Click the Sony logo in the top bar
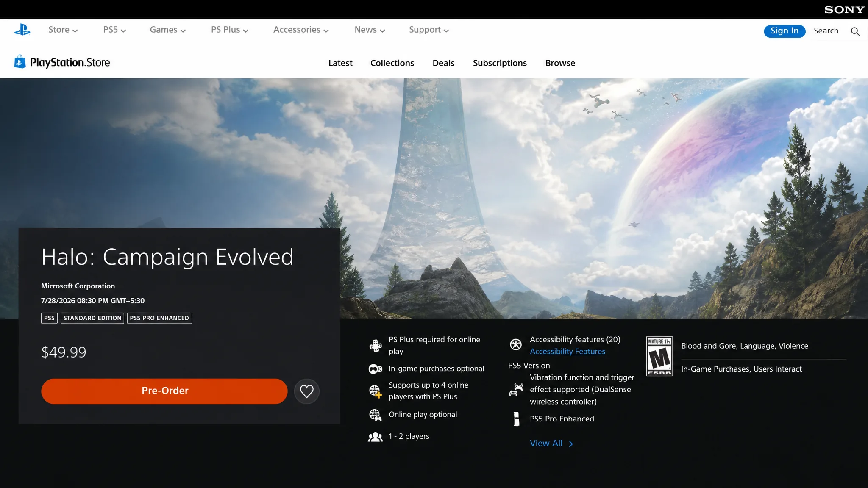 844,9
